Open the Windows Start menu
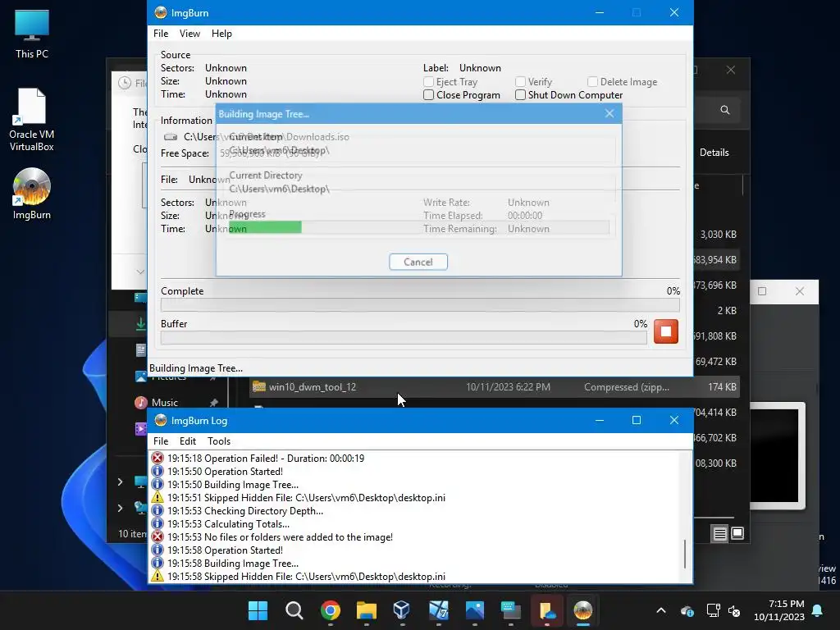 click(x=258, y=610)
